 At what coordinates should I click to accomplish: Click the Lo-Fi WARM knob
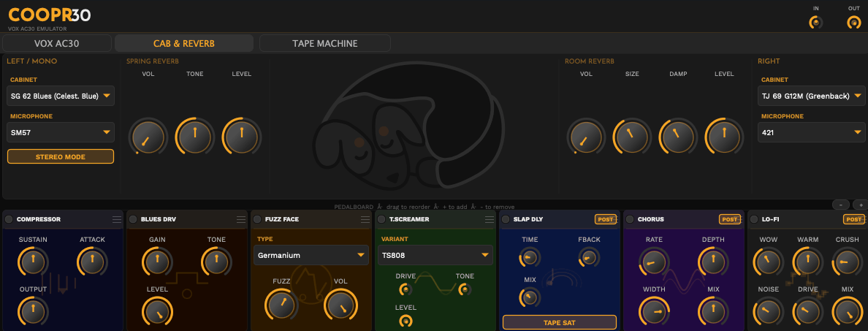tap(807, 262)
